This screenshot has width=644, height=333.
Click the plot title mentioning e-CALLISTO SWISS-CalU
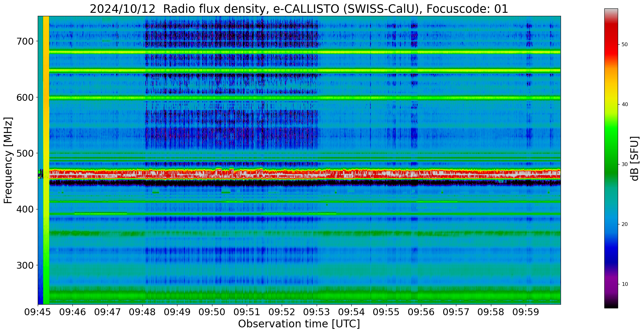pos(299,9)
